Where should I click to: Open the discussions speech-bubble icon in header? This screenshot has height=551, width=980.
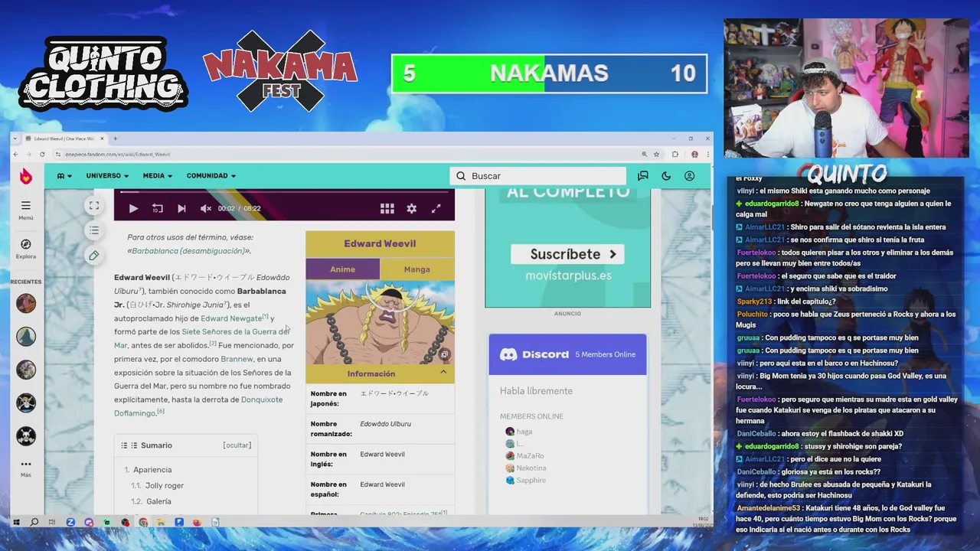[643, 176]
